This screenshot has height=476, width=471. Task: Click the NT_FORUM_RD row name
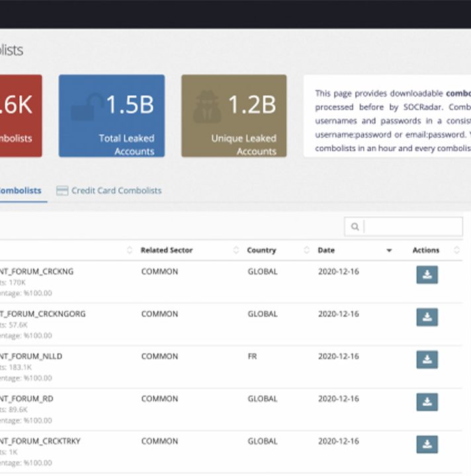point(26,399)
